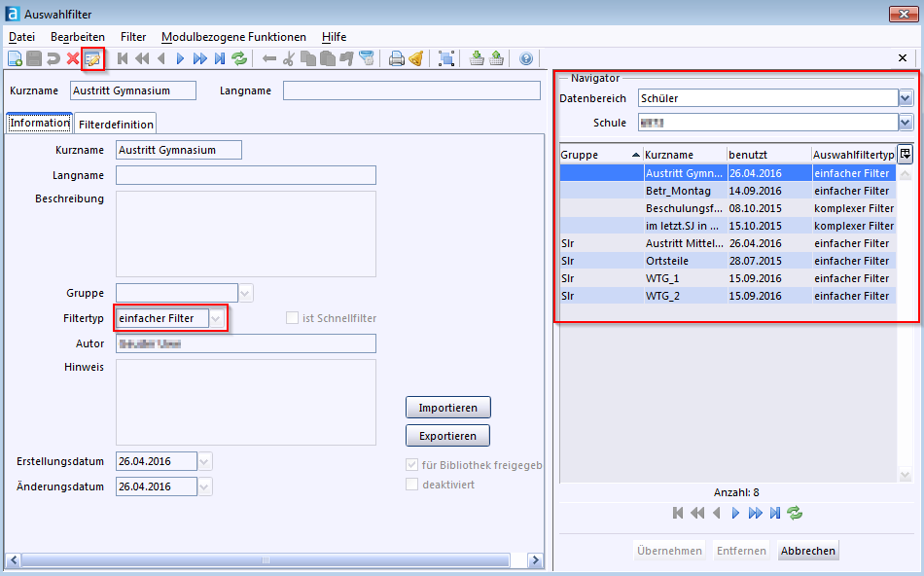Print using the printer icon
The width and height of the screenshot is (924, 576).
click(397, 58)
